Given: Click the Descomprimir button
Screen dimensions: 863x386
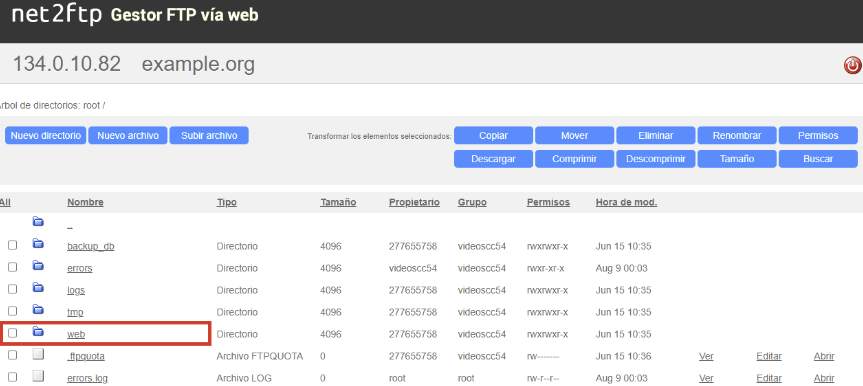Looking at the screenshot, I should 656,159.
